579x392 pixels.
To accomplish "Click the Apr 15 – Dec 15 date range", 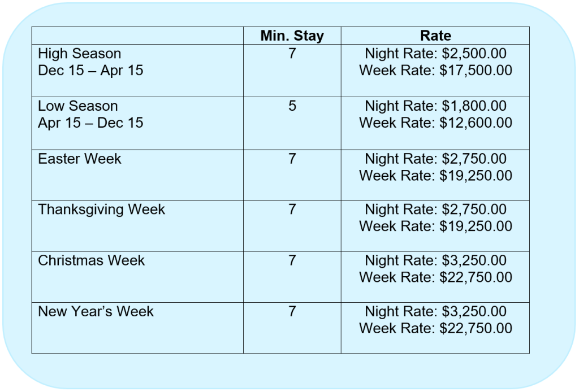I will 90,123.
